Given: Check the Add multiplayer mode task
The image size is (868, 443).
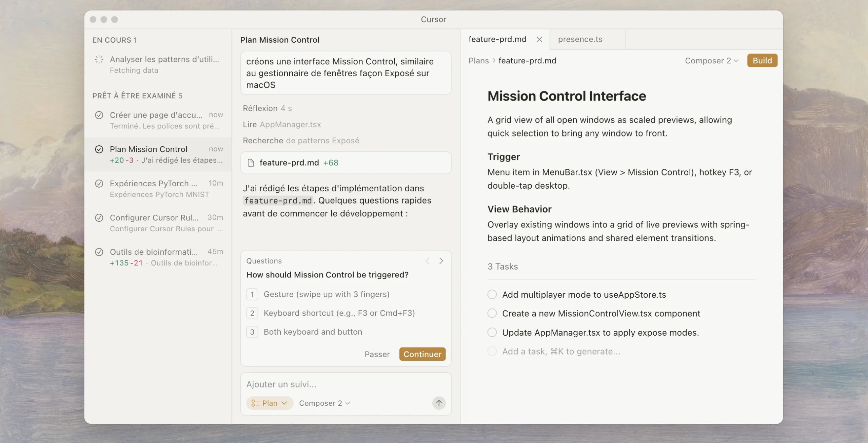Looking at the screenshot, I should (492, 294).
